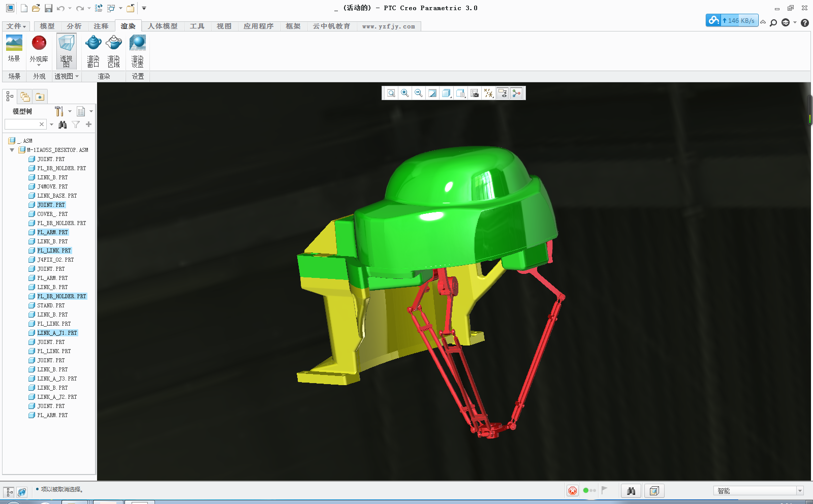The image size is (813, 504).
Task: Open the Saved Orientations list
Action: 461,93
